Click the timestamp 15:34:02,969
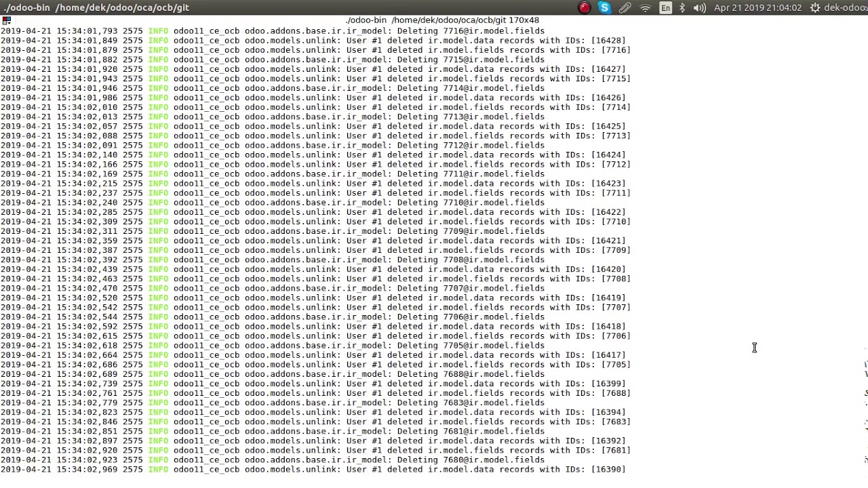 (87, 469)
